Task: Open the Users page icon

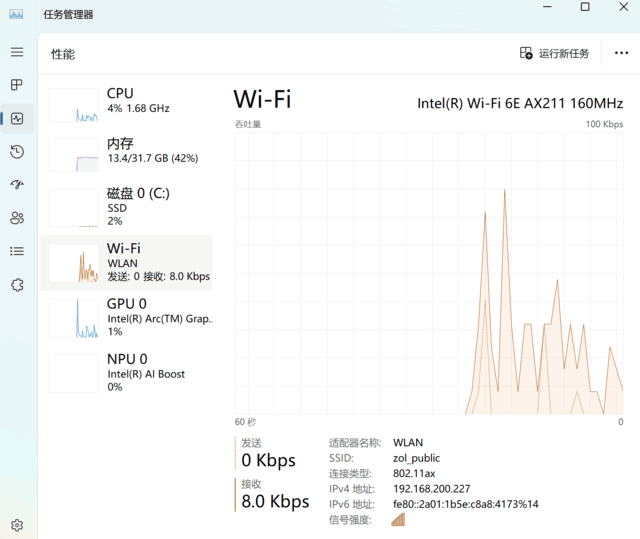Action: click(17, 218)
